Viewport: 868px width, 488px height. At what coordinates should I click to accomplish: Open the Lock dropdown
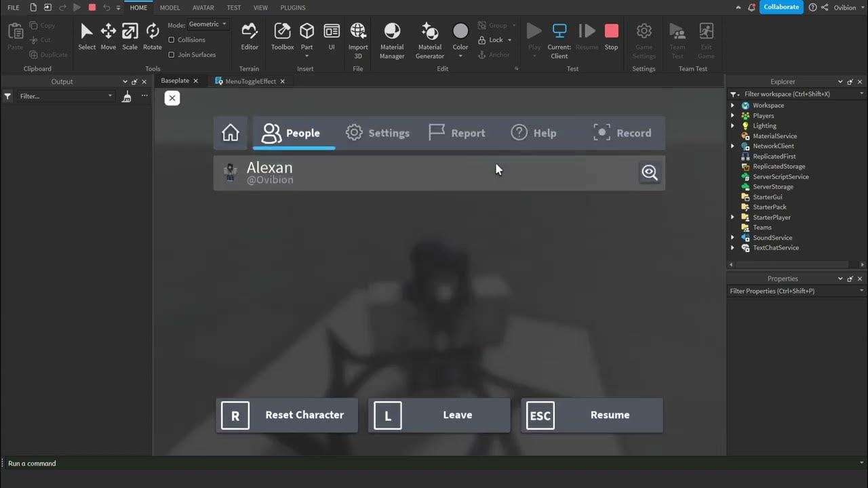coord(509,40)
